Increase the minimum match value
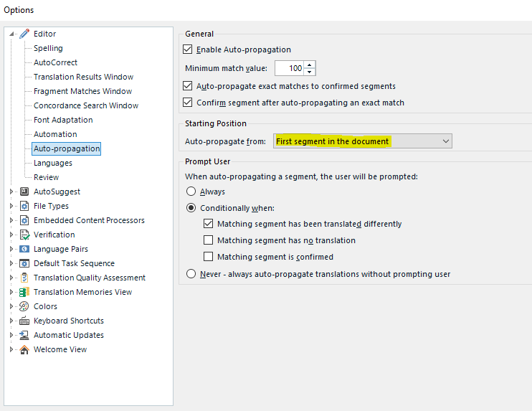This screenshot has width=532, height=411. click(x=310, y=65)
